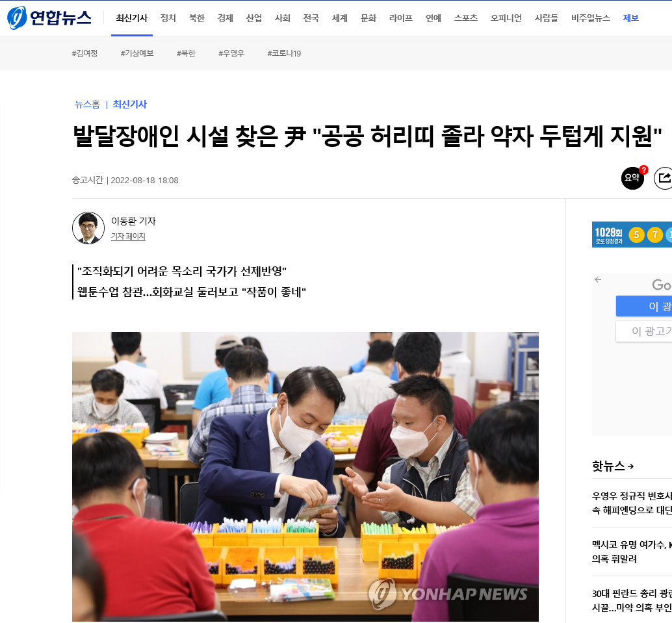Click the ad back arrow icon

(598, 280)
